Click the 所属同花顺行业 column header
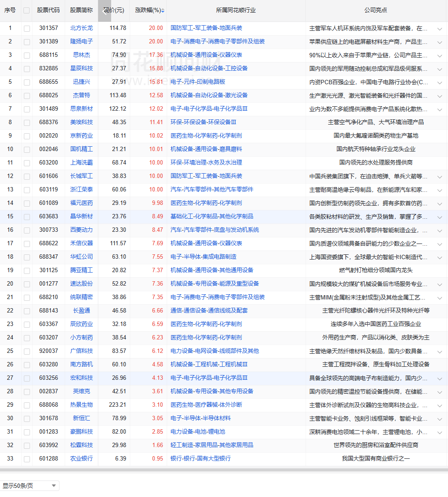448x497 pixels. [x=236, y=10]
